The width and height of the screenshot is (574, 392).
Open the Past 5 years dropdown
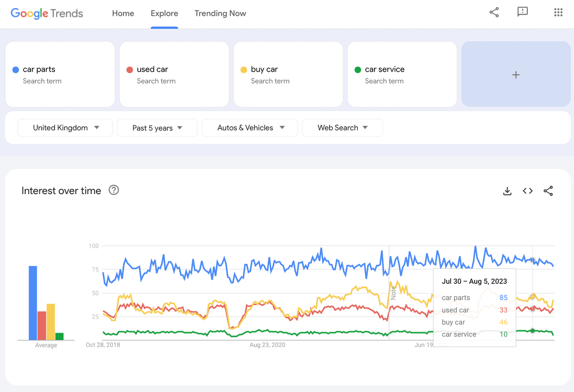(x=157, y=128)
